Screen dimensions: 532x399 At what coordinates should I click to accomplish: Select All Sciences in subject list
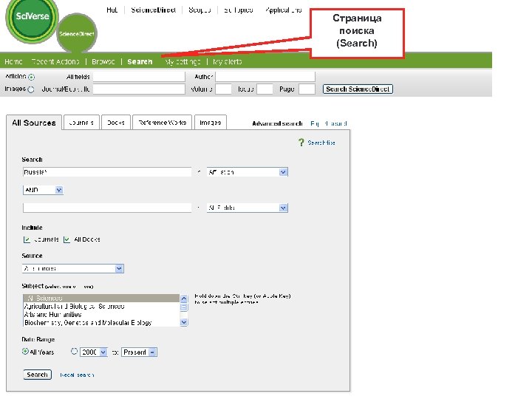[101, 299]
